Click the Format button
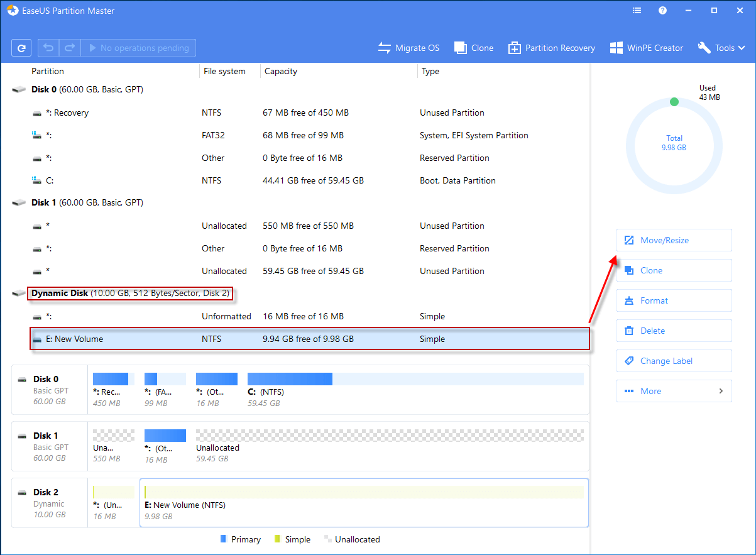The height and width of the screenshot is (555, 756). pyautogui.click(x=674, y=300)
